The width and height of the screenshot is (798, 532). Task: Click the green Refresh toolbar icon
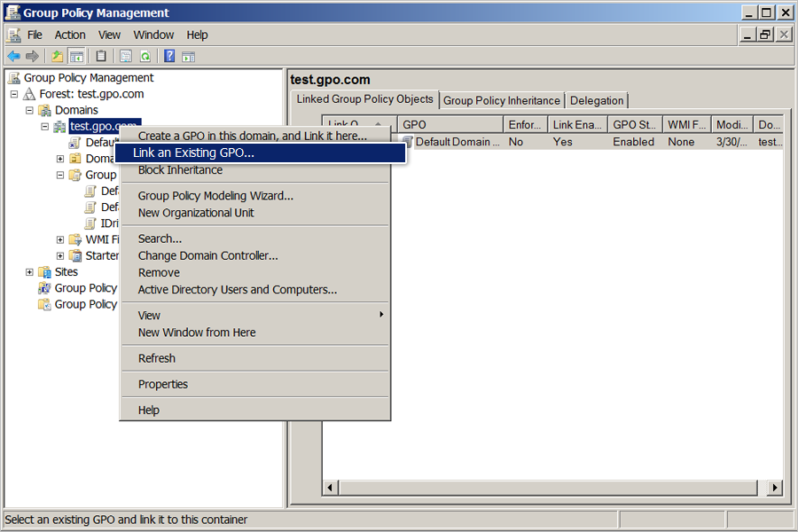(x=145, y=56)
